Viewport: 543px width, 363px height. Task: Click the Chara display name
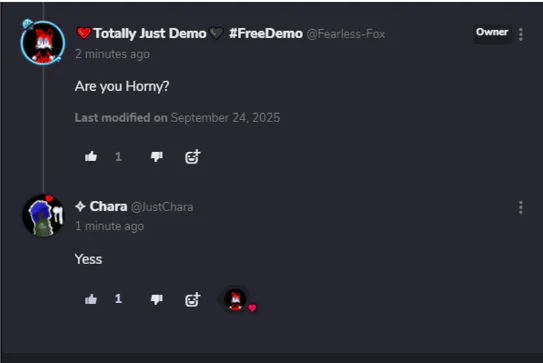point(108,206)
